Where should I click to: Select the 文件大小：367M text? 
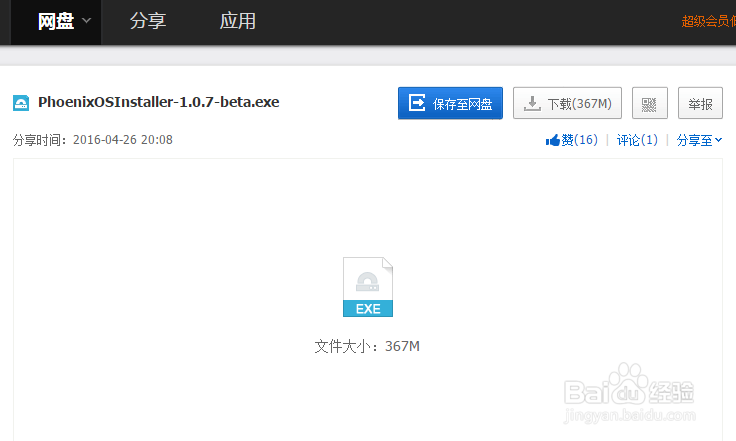pos(367,346)
